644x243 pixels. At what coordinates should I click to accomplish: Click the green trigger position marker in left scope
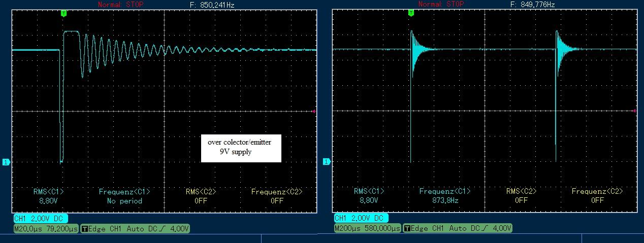[x=63, y=13]
